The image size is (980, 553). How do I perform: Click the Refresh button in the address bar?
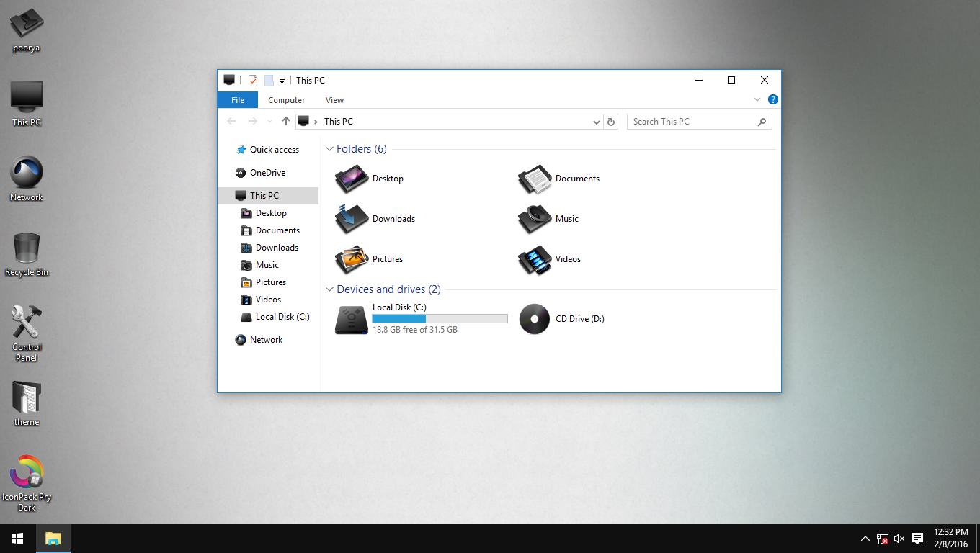point(610,121)
